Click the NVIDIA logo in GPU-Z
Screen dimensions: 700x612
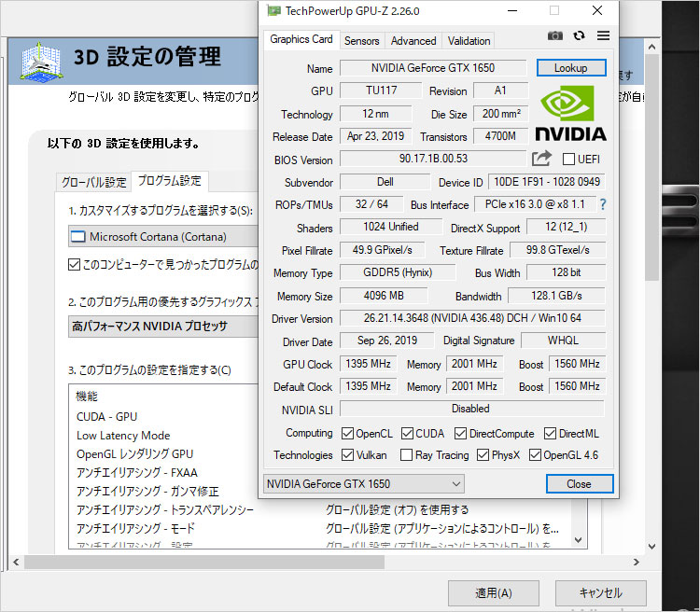click(570, 114)
